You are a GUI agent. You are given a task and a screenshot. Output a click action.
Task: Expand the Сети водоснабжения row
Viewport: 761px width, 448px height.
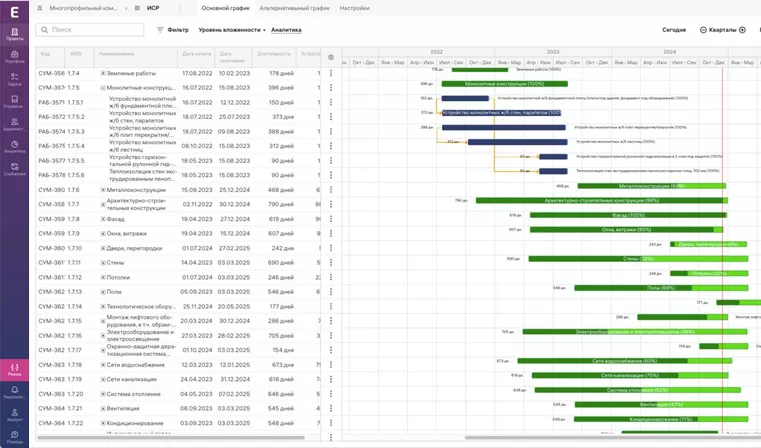click(103, 365)
